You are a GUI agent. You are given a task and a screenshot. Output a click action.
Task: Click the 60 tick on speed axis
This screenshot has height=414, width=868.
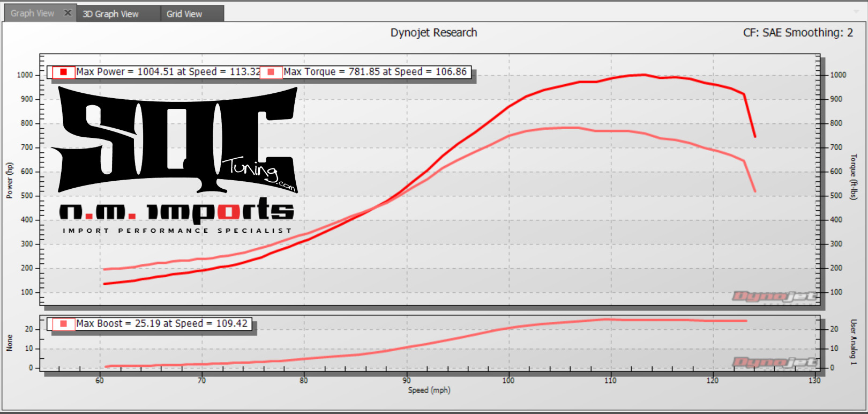tap(100, 381)
